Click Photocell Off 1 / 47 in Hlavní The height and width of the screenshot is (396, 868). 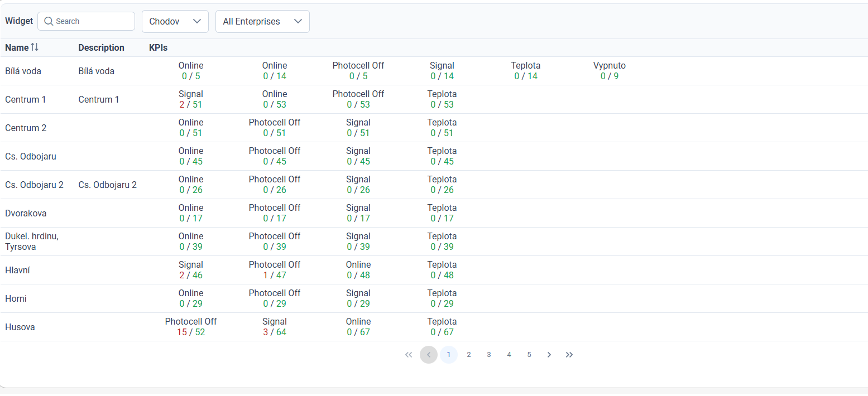[x=275, y=270]
